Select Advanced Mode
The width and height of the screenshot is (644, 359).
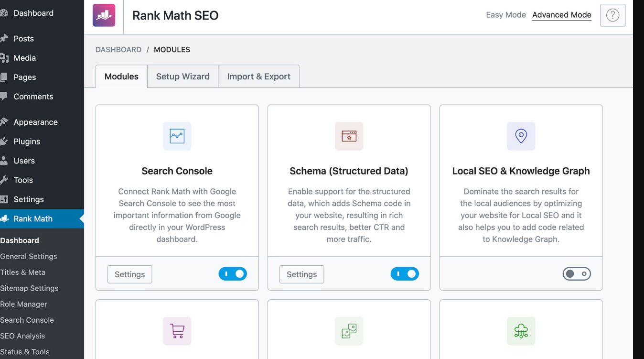point(562,15)
